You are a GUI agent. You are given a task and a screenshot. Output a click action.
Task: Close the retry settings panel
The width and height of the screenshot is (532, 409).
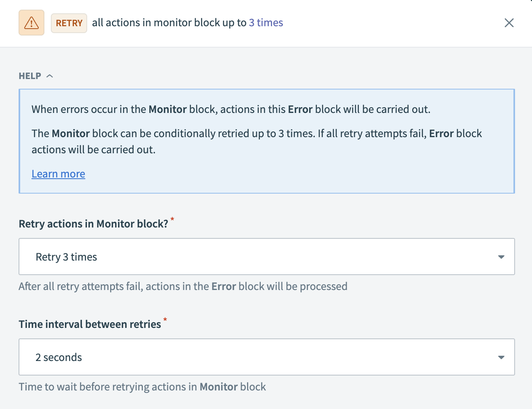(509, 23)
